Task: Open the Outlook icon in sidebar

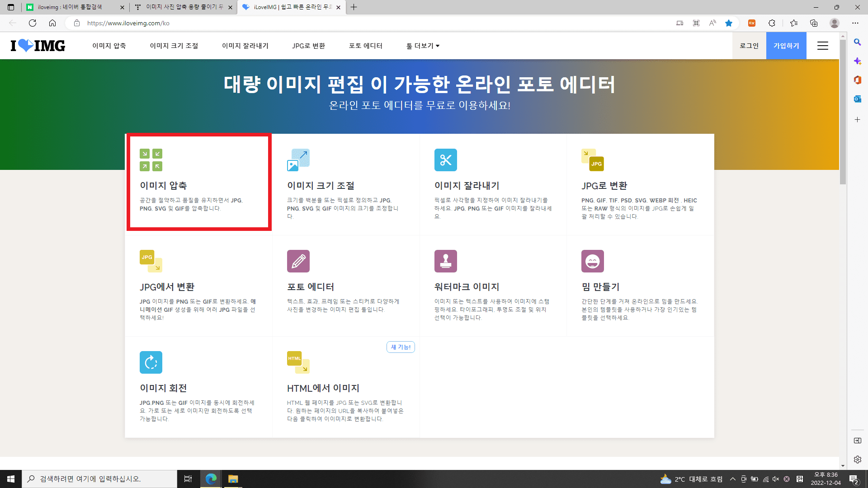Action: click(x=857, y=99)
